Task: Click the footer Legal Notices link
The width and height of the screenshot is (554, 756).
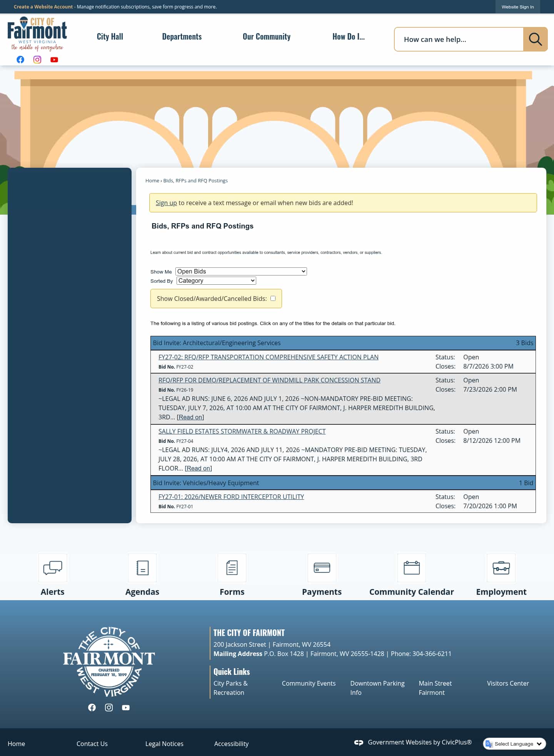Action: 164,744
